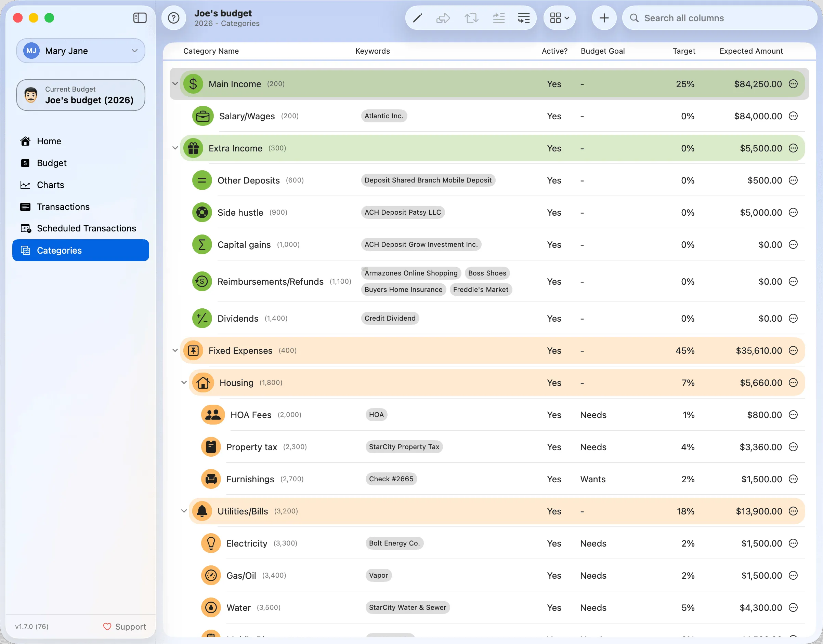Click the Water droplet icon
The width and height of the screenshot is (823, 644).
click(211, 607)
